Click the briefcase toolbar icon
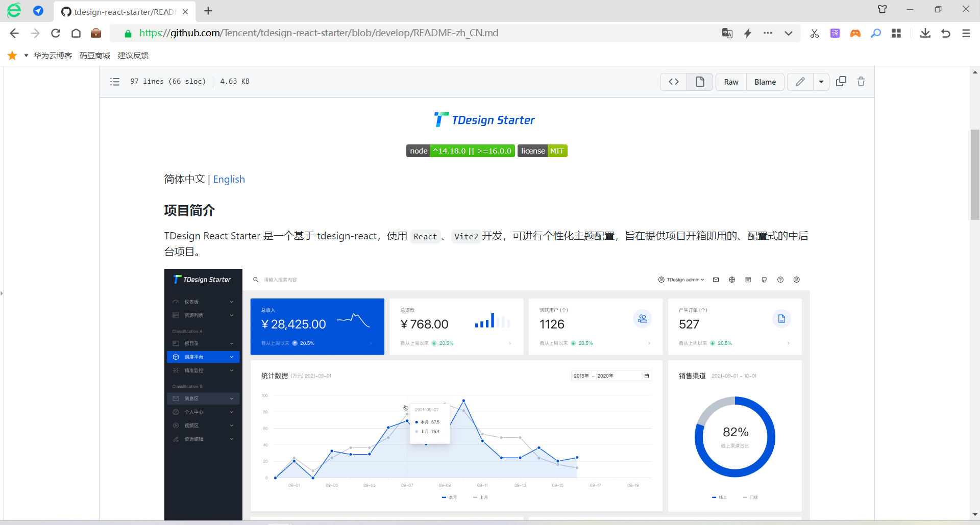The width and height of the screenshot is (980, 525). [96, 33]
